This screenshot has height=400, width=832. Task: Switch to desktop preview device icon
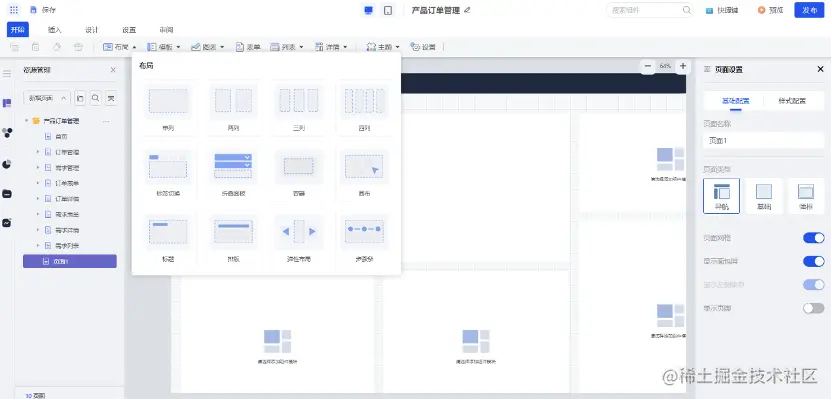[x=368, y=10]
